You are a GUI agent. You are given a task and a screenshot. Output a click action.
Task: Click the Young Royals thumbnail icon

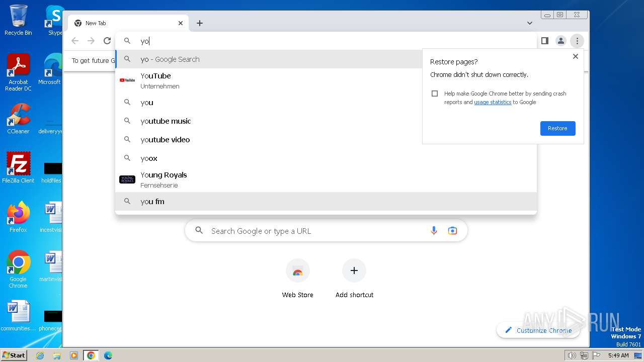(127, 179)
